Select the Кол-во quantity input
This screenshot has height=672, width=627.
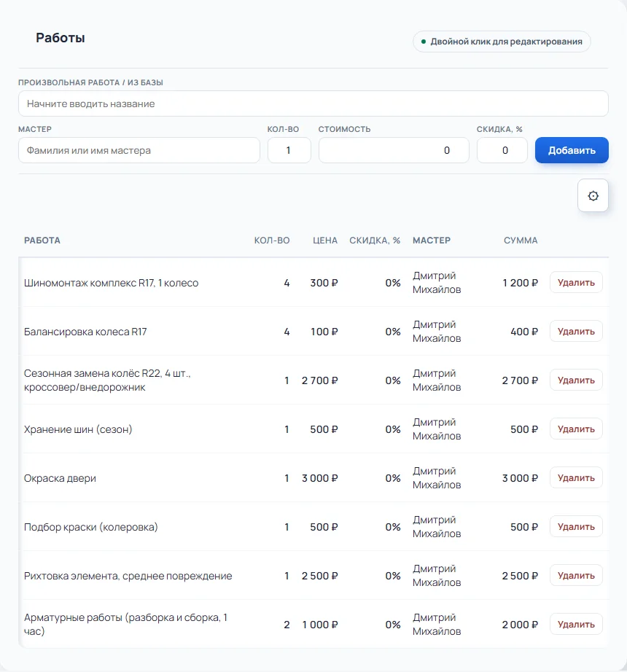click(x=289, y=150)
